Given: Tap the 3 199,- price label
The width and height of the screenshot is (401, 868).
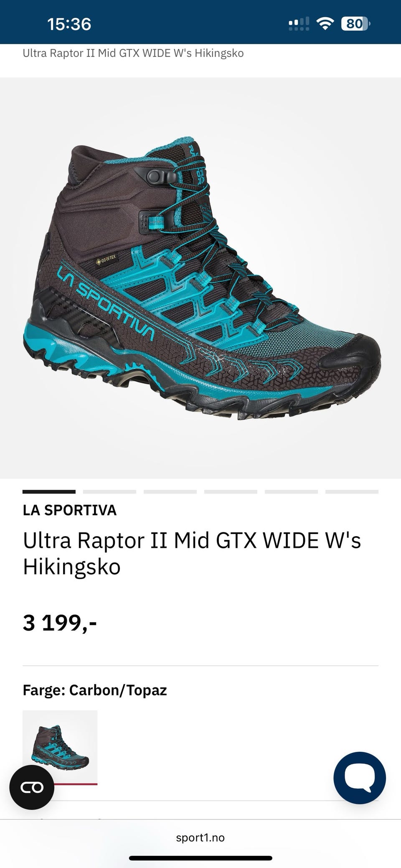Looking at the screenshot, I should click(x=60, y=623).
